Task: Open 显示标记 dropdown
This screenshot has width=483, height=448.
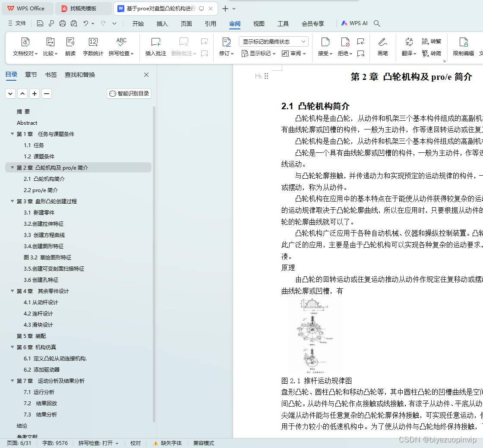Action: pyautogui.click(x=259, y=54)
